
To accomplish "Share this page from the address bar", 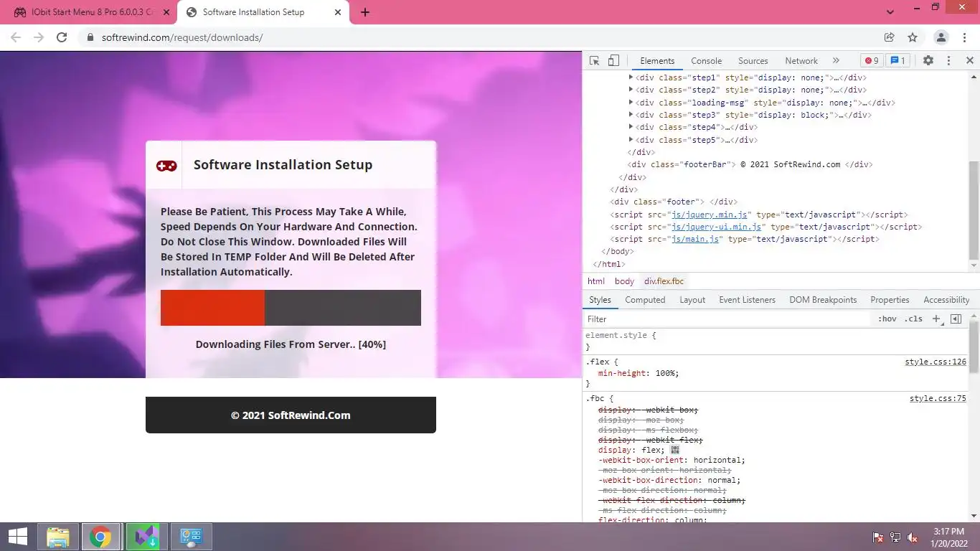I will coord(889,37).
